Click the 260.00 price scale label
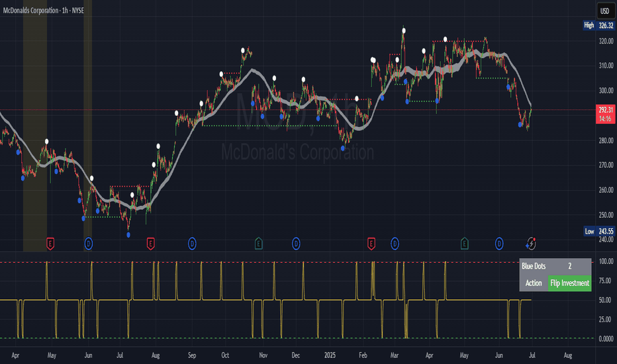This screenshot has width=617, height=364. coord(606,190)
